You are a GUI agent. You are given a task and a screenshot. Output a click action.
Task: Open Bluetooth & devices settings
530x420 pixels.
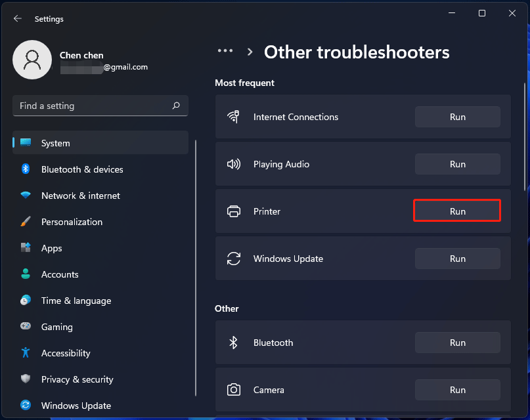pyautogui.click(x=100, y=169)
